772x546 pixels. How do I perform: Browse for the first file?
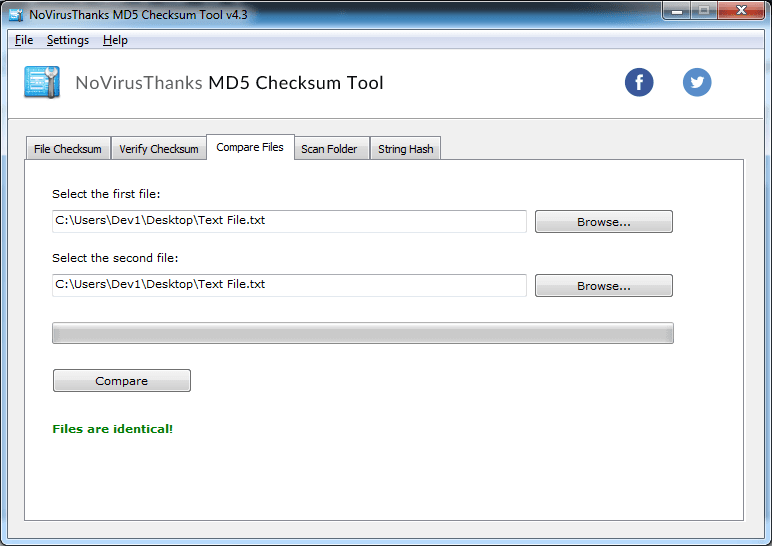pos(604,222)
